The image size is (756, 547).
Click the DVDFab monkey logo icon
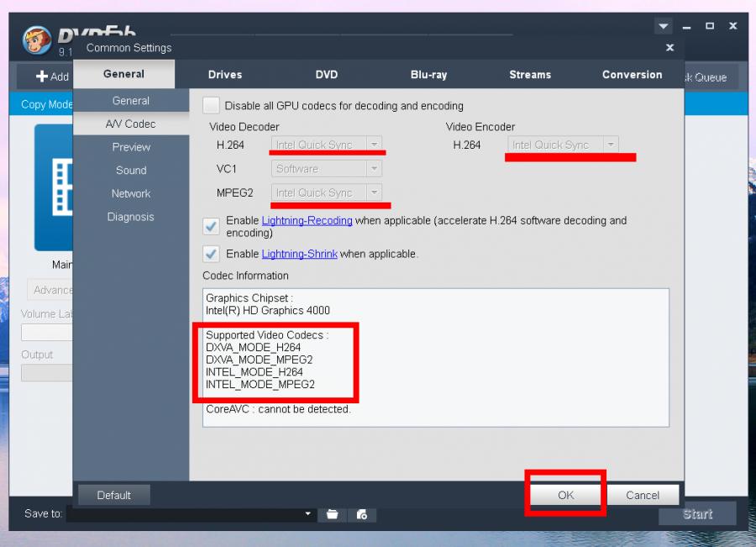[x=37, y=40]
